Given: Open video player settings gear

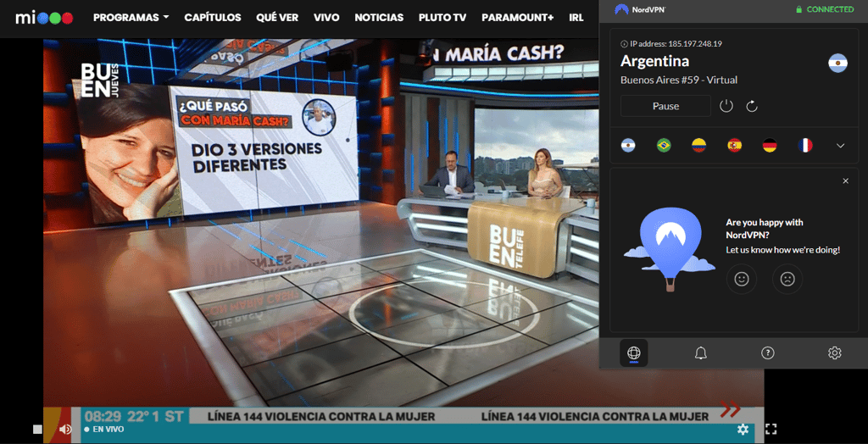Looking at the screenshot, I should coord(743,429).
